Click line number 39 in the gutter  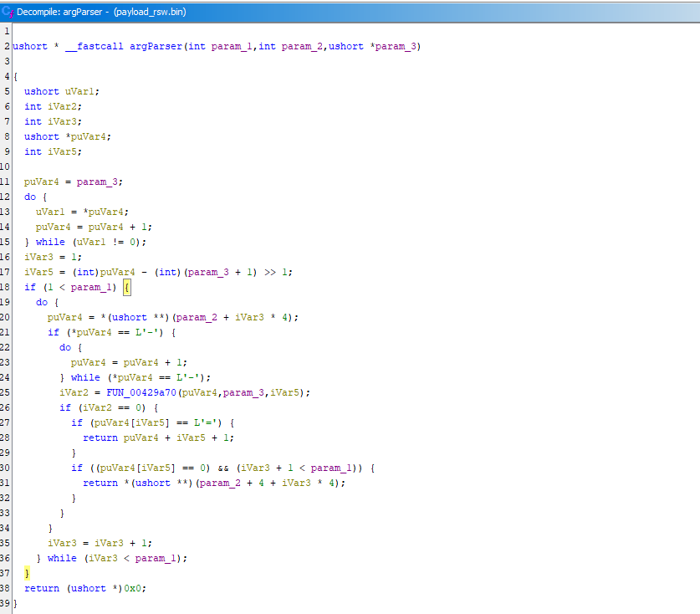click(x=5, y=603)
